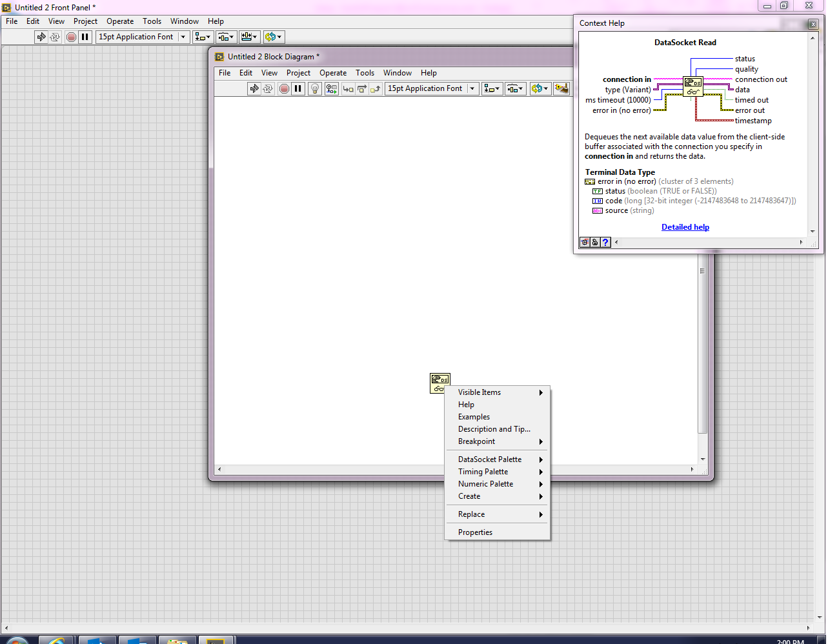Image resolution: width=828 pixels, height=644 pixels.
Task: Click the Front Panel horizontal scrollbar right arrow
Action: [x=808, y=627]
